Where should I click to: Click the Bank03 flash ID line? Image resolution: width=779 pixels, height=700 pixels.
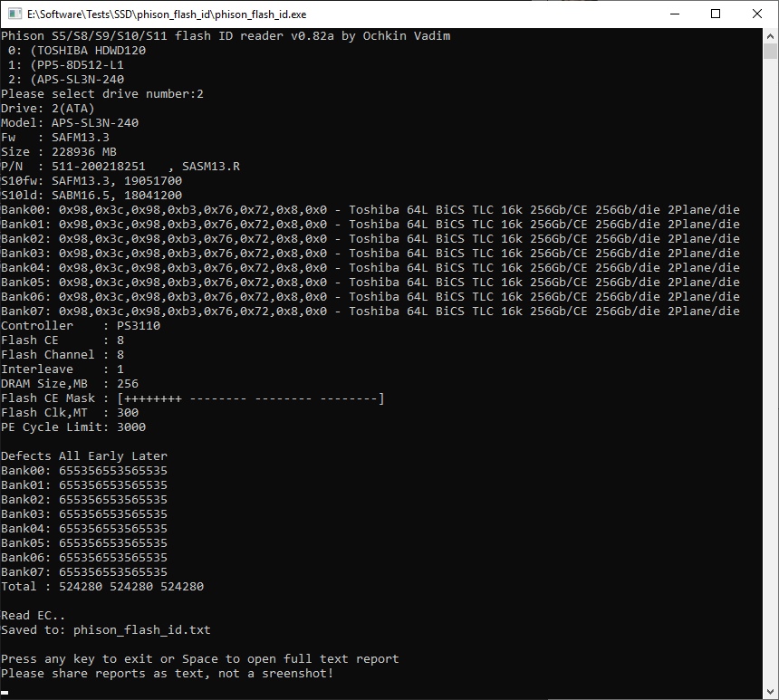pyautogui.click(x=370, y=254)
